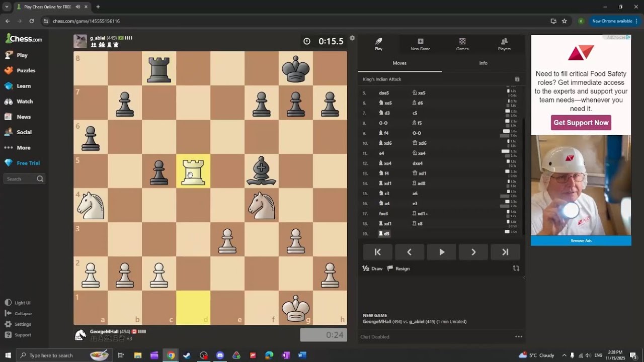Select move 17 fxe3
644x362 pixels.
(x=384, y=214)
